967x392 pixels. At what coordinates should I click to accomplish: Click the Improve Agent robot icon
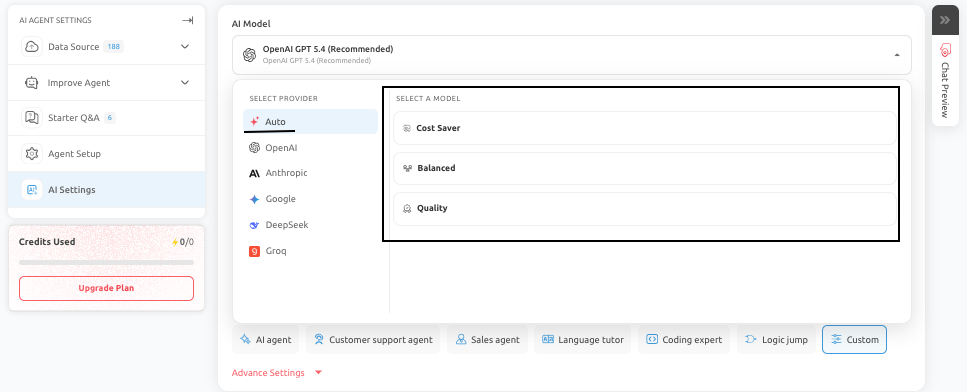coord(32,83)
